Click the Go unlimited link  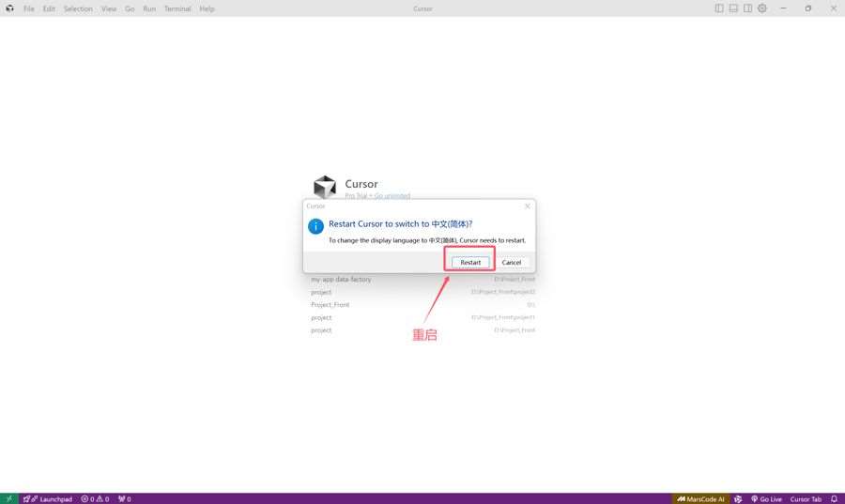pyautogui.click(x=392, y=195)
